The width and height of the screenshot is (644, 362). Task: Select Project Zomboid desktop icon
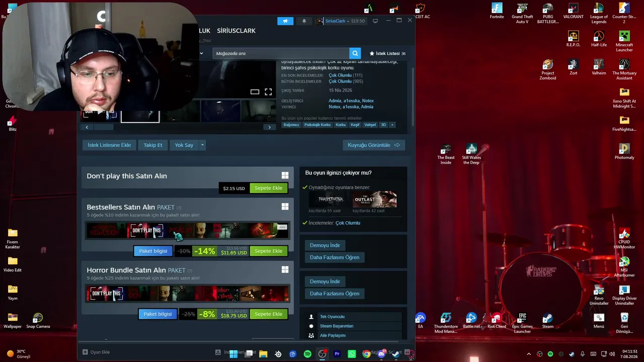point(547,70)
